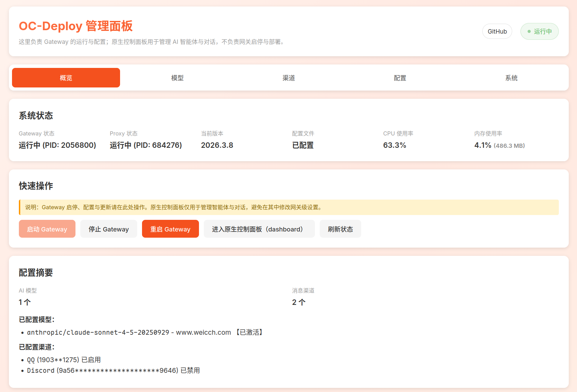Stop the Gateway with 停止 Gateway

pyautogui.click(x=108, y=229)
